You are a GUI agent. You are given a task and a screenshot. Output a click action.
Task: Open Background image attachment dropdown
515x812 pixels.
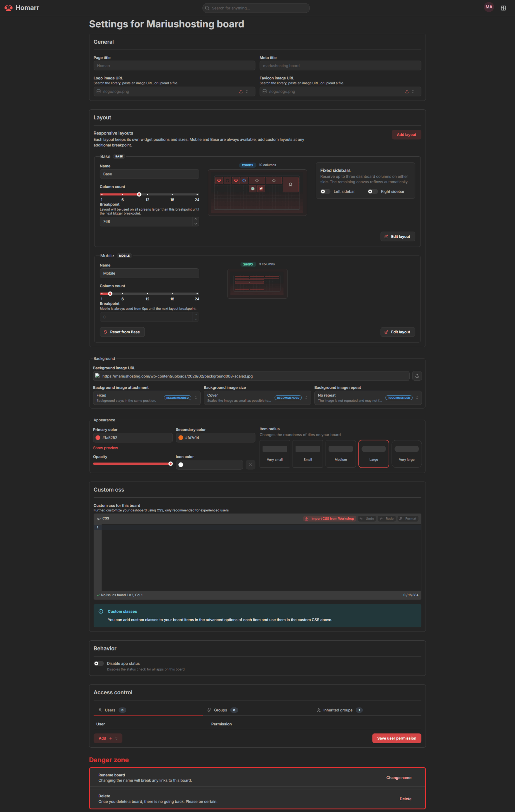click(147, 398)
